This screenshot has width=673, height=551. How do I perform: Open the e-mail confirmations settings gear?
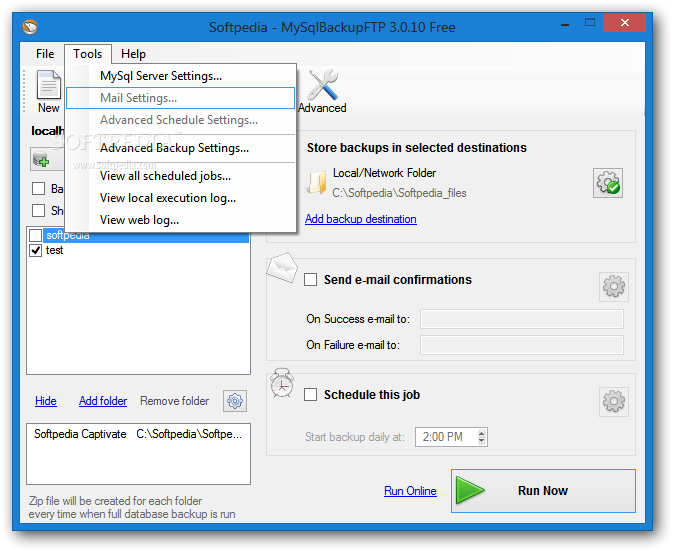coord(614,286)
